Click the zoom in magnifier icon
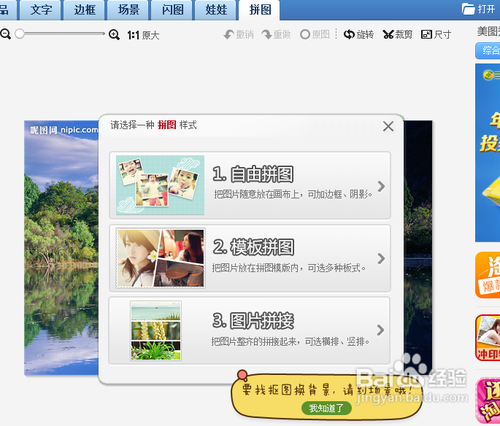The image size is (500, 426). tap(114, 34)
